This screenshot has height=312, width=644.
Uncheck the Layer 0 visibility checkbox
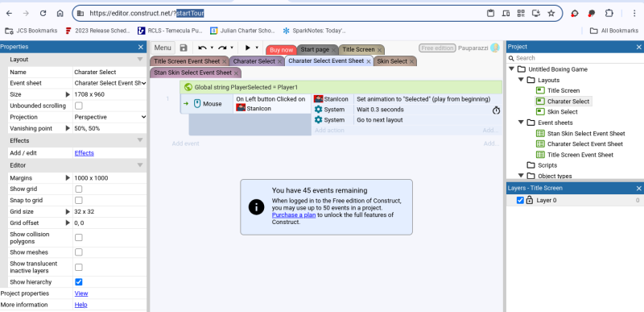[x=520, y=200]
